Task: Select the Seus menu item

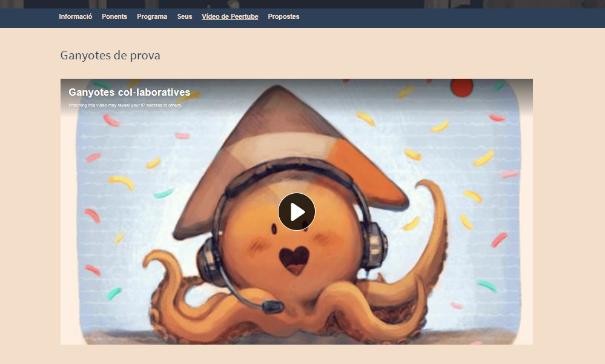Action: [x=184, y=16]
